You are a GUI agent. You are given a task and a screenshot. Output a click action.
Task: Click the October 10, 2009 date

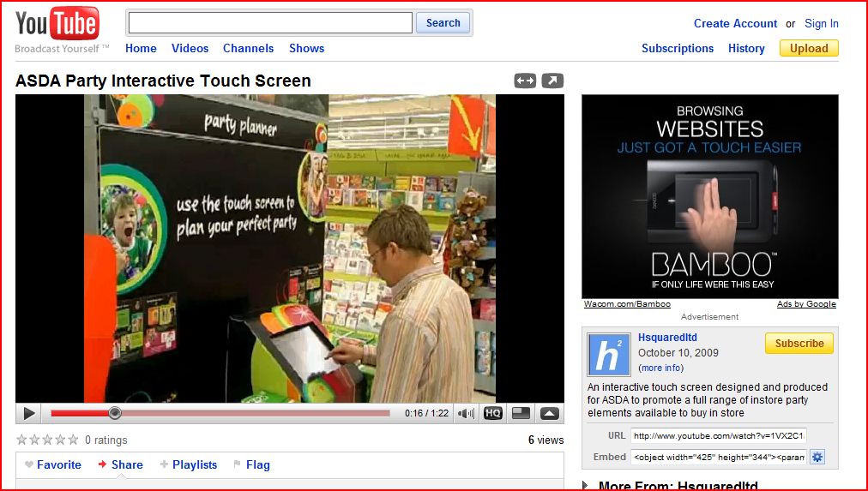[678, 353]
